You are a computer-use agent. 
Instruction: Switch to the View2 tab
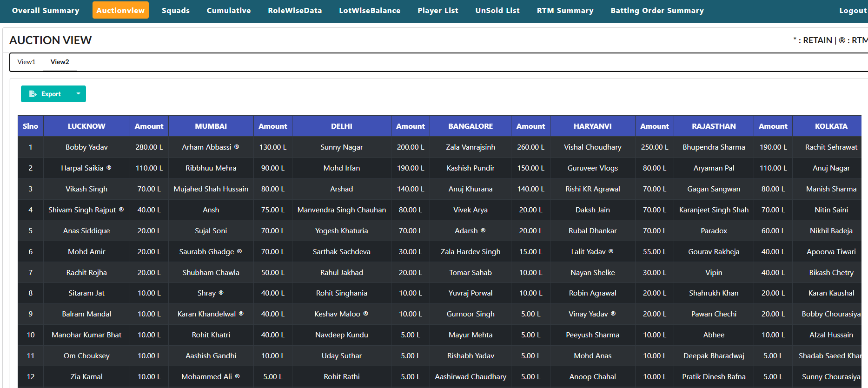pos(60,62)
